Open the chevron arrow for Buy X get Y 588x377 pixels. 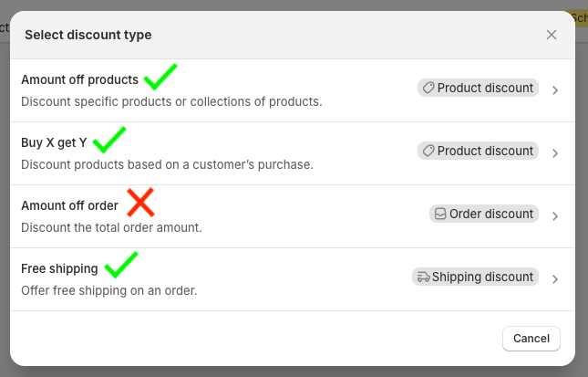[x=555, y=153]
